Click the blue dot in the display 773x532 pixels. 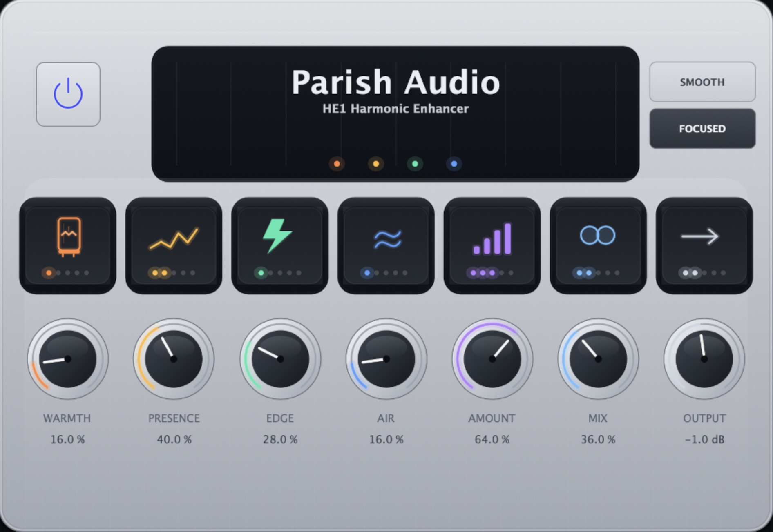(x=454, y=164)
